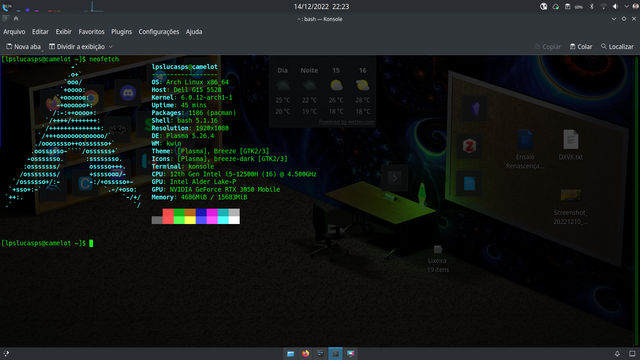Viewport: 640px width, 360px height.
Task: Click the date and time clock
Action: coord(321,7)
